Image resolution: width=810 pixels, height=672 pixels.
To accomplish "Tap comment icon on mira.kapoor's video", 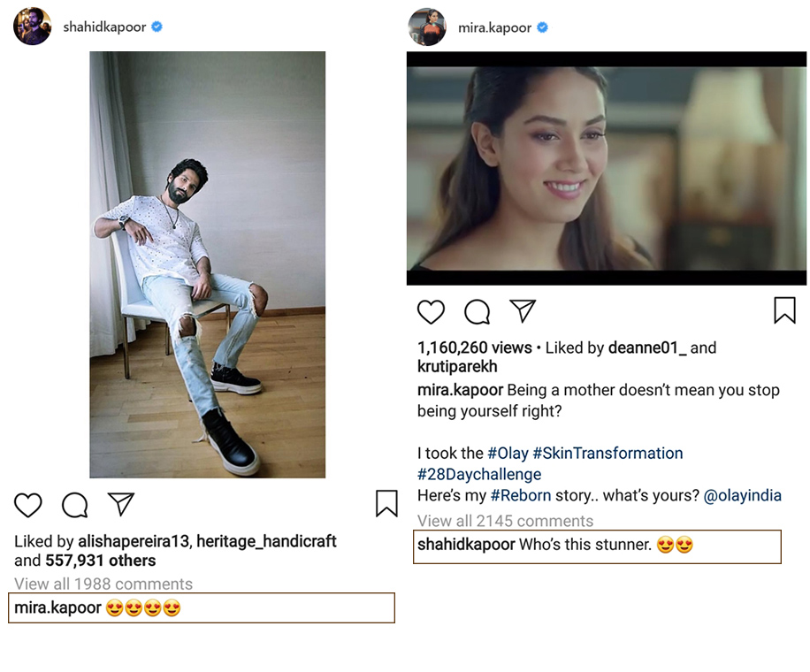I will (478, 311).
